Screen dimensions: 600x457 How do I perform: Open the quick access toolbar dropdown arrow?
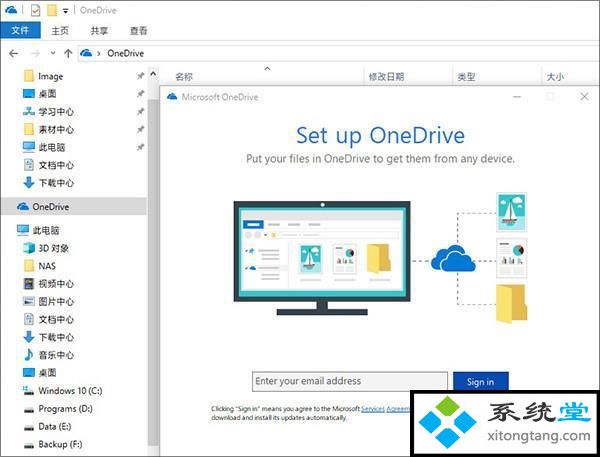65,11
